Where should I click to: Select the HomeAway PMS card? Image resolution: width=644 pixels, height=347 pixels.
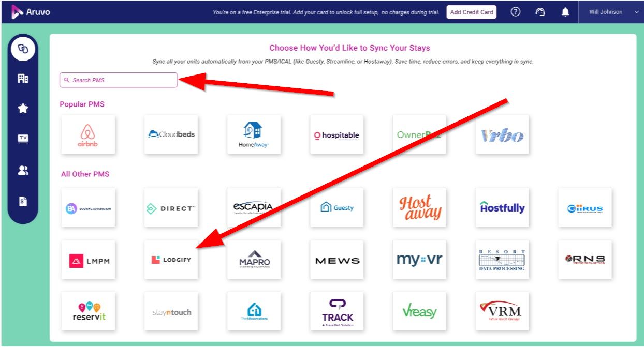pos(254,134)
